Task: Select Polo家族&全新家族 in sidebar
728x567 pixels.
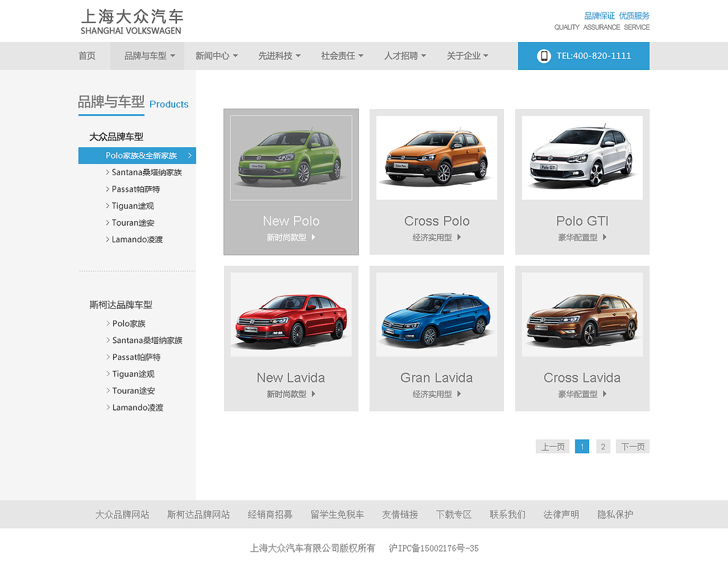Action: click(137, 155)
